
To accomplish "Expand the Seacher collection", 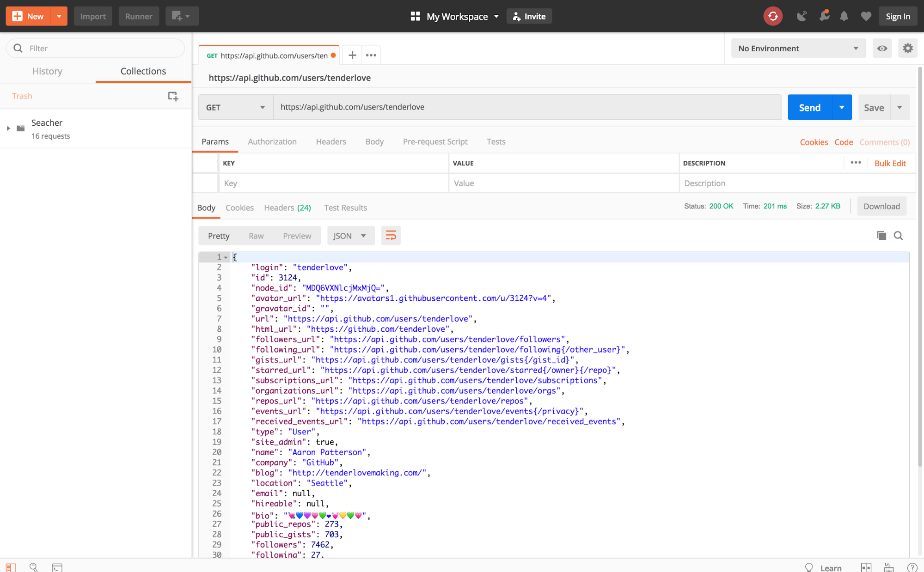I will pos(8,128).
